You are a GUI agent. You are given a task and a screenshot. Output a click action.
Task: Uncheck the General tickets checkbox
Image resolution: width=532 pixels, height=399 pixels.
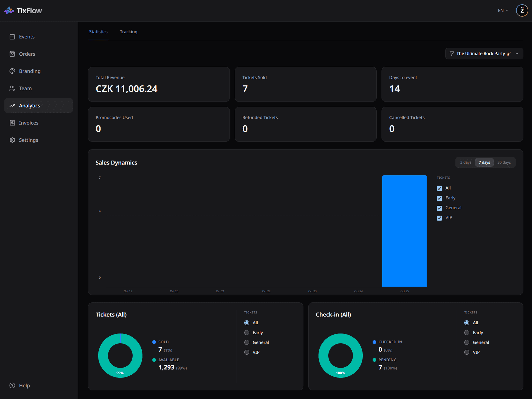click(x=439, y=208)
